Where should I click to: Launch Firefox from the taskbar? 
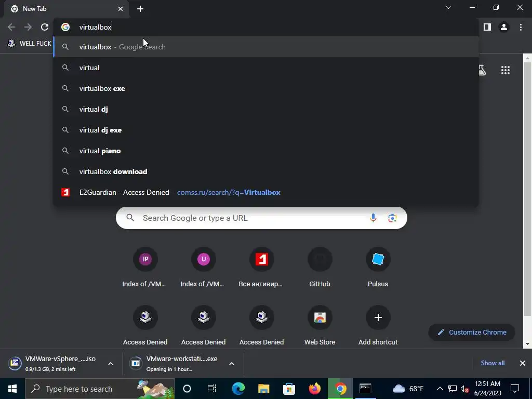pos(314,389)
